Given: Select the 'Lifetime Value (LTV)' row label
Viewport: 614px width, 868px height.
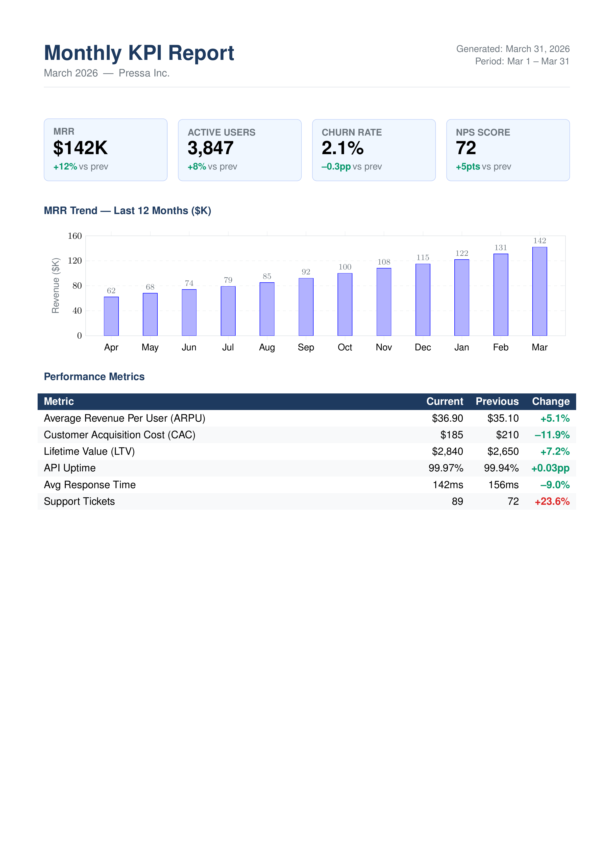Looking at the screenshot, I should click(89, 452).
